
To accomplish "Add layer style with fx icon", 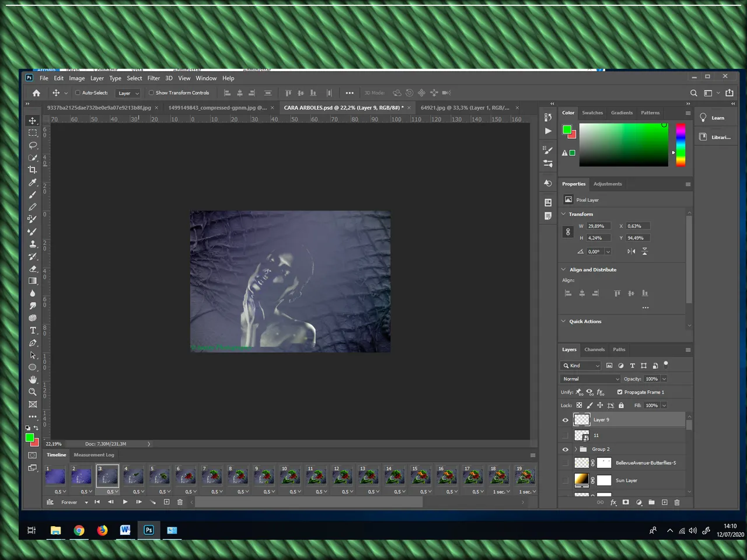I will [613, 502].
